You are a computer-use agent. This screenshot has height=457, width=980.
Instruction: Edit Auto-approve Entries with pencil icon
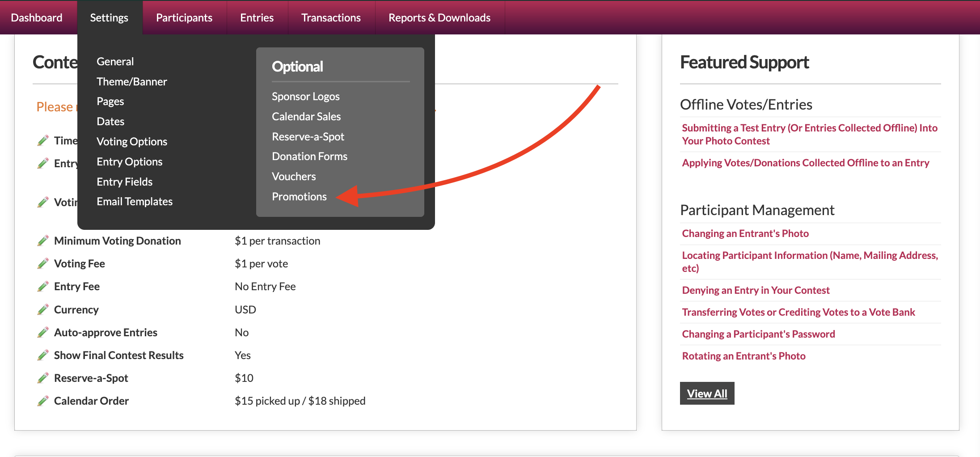[x=43, y=333]
